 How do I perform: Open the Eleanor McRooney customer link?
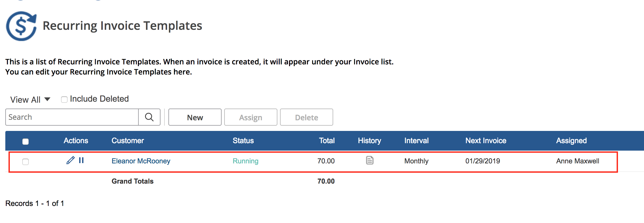[141, 161]
